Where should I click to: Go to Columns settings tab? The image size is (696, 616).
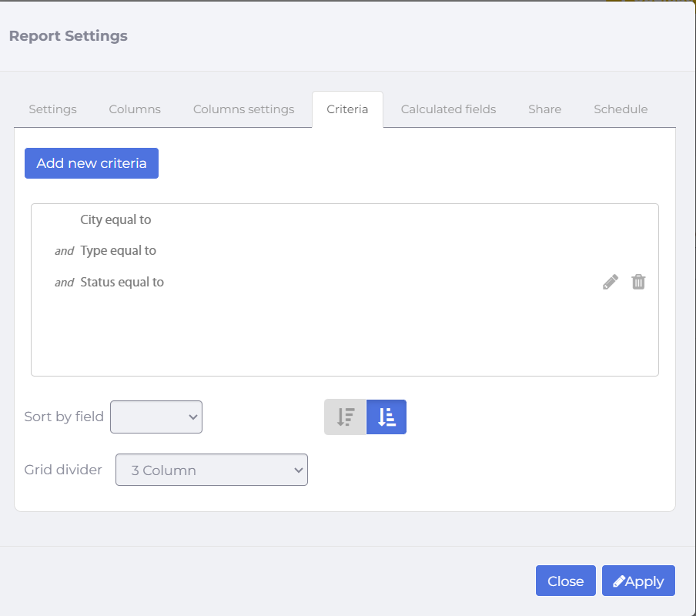coord(244,109)
